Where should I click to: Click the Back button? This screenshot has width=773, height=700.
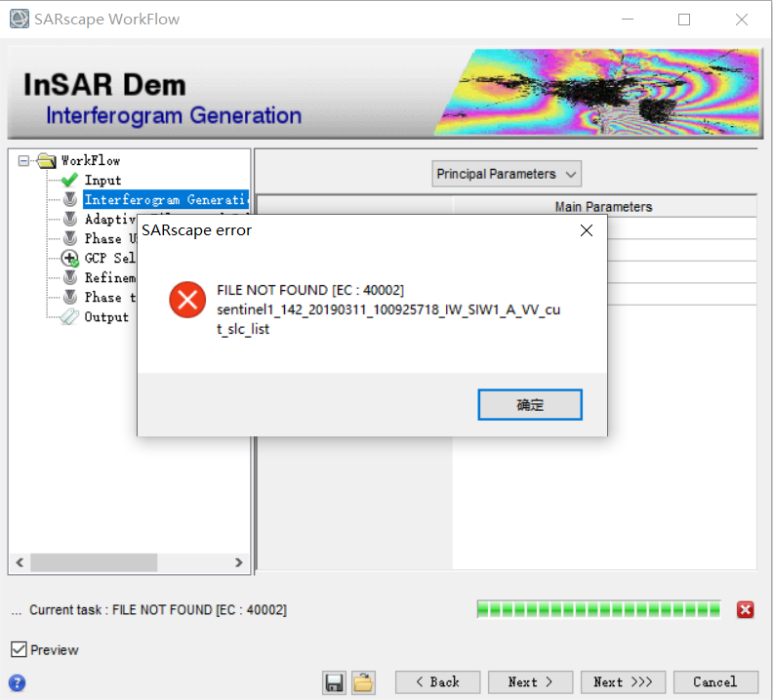[x=437, y=682]
